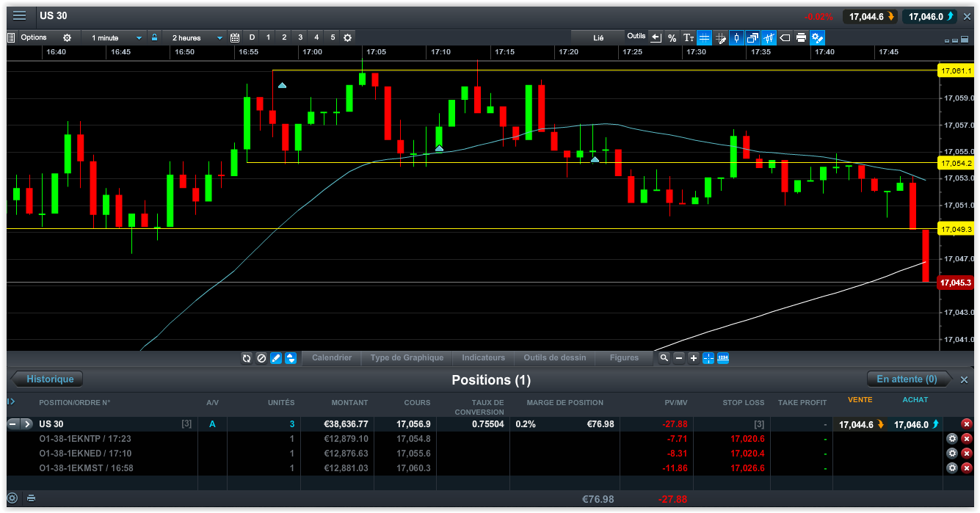The width and height of the screenshot is (980, 513).
Task: Click the 17,044.6 sell price at top
Action: click(x=869, y=16)
